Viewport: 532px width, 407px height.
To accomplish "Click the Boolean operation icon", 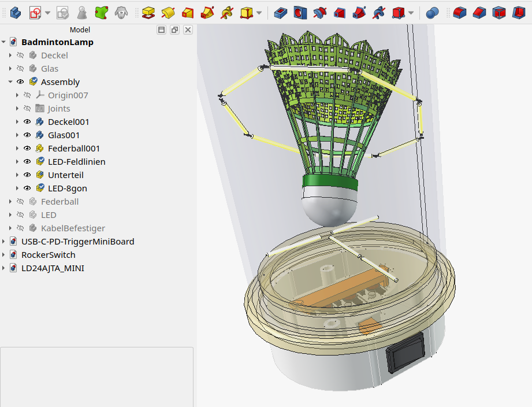I will pyautogui.click(x=432, y=12).
